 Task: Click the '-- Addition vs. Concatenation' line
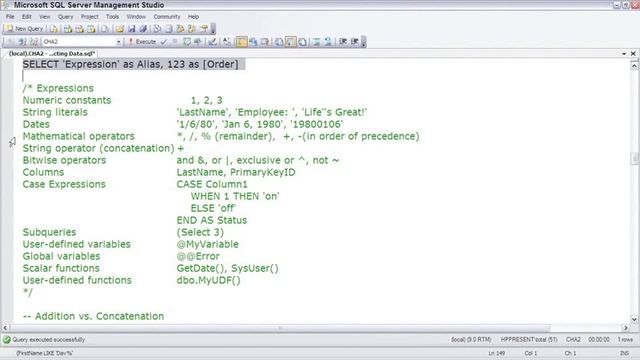tap(93, 316)
